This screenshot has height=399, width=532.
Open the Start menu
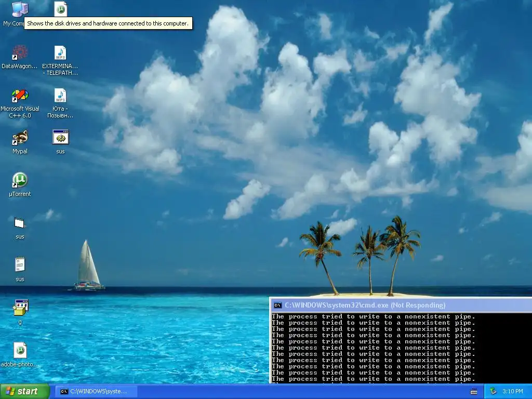point(25,391)
